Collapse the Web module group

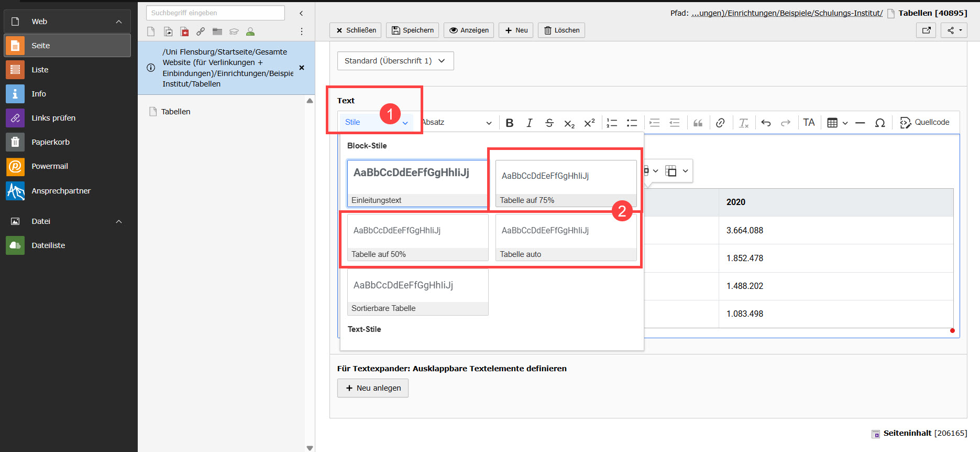click(119, 21)
